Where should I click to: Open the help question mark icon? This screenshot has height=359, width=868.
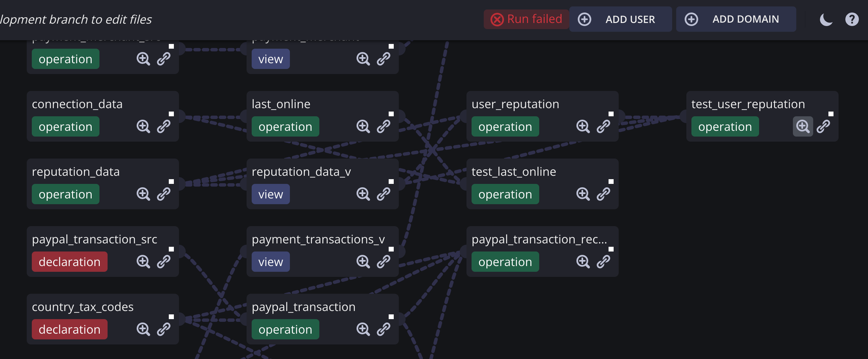click(852, 19)
